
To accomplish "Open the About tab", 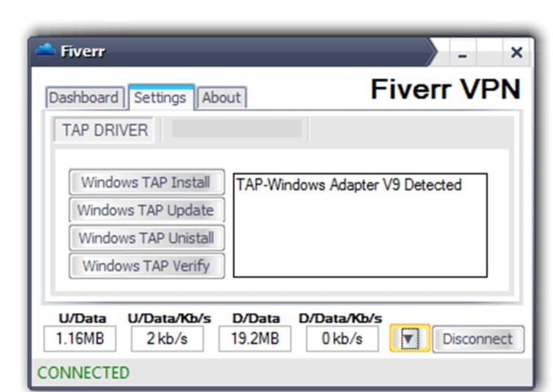I will 221,98.
